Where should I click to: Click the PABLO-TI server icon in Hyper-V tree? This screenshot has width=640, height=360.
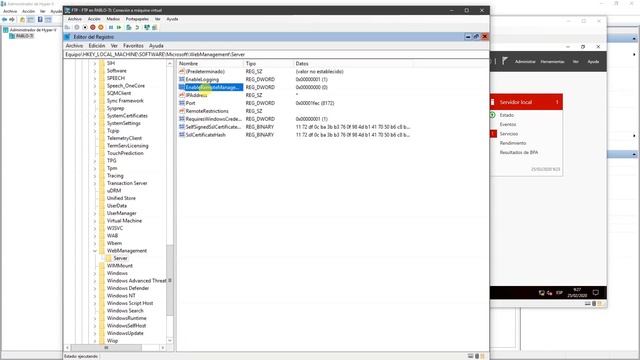(12, 36)
